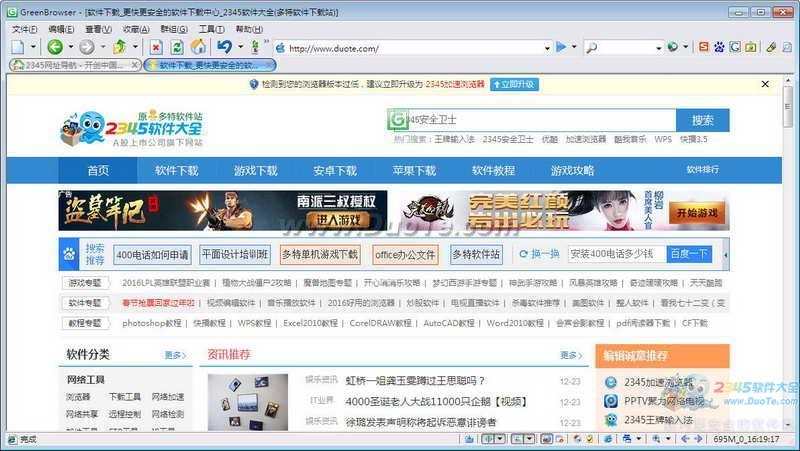Click the green Back navigation button

(54, 47)
